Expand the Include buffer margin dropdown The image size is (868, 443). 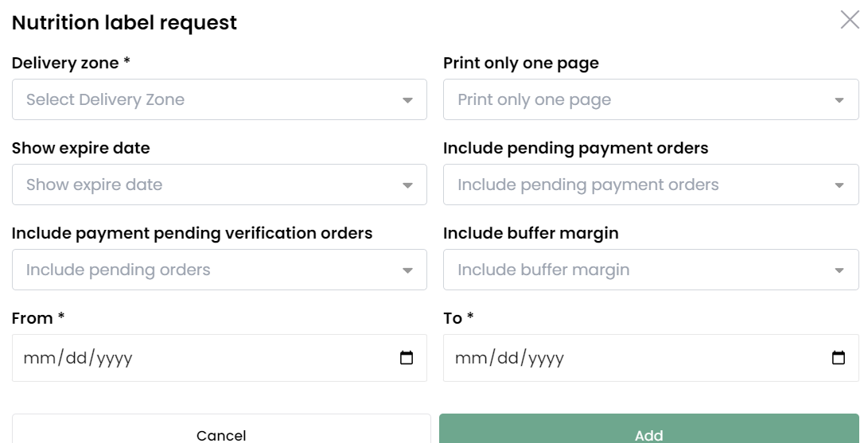tap(651, 270)
